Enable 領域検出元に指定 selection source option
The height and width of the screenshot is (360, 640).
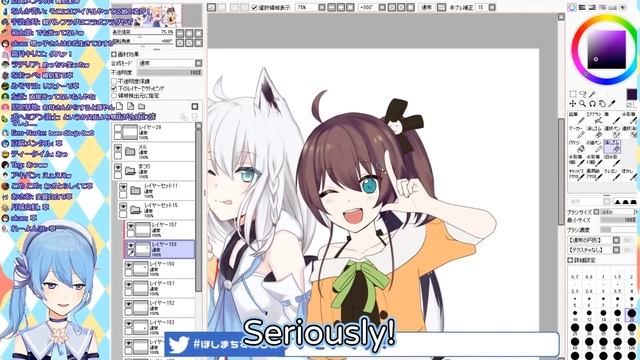click(114, 96)
